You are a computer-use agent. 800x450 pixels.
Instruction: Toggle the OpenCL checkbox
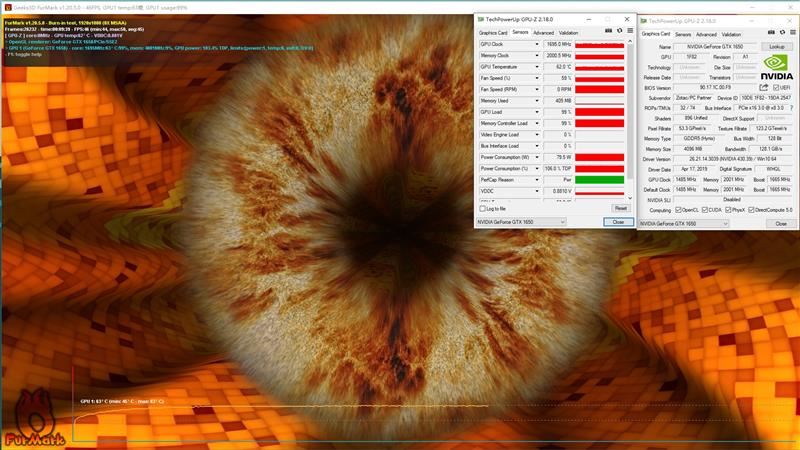(678, 210)
